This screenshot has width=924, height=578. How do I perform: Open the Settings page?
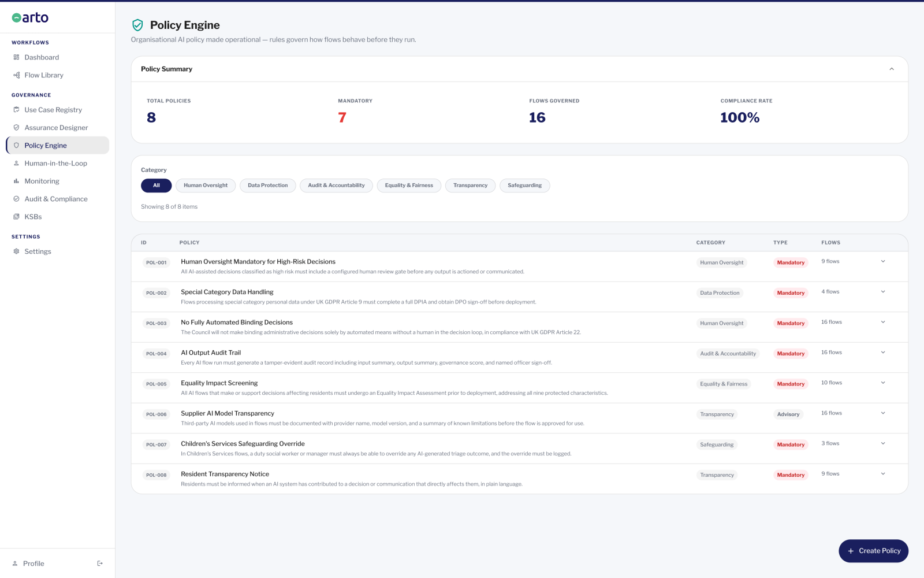[58, 251]
